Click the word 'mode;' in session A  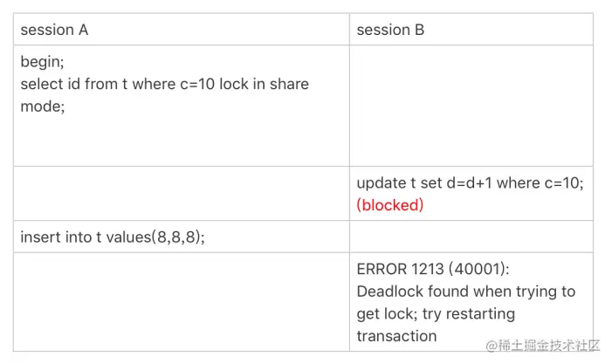click(43, 106)
